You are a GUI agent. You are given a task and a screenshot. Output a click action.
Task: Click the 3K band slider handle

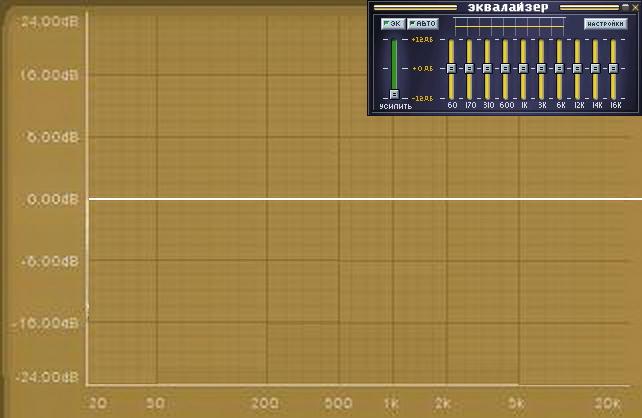click(541, 68)
